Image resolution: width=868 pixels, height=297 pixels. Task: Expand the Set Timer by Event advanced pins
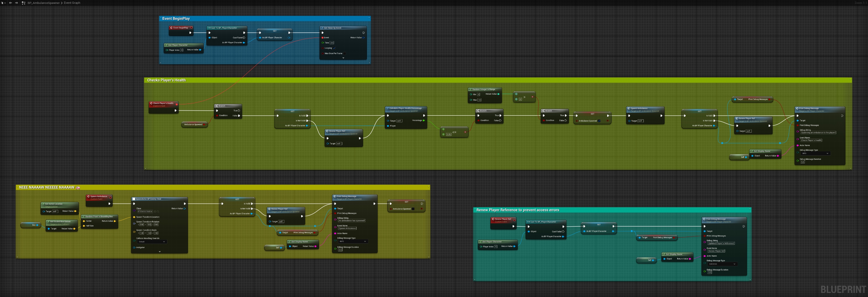click(x=343, y=58)
